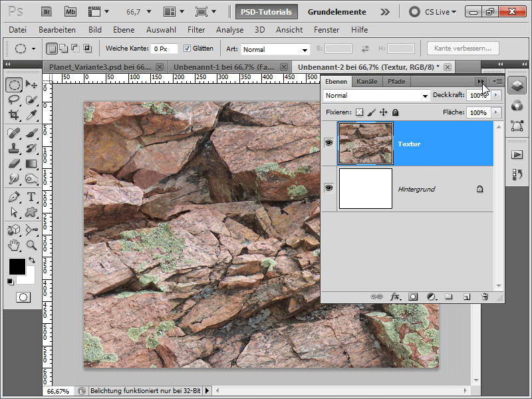Toggle lock all

coord(395,112)
